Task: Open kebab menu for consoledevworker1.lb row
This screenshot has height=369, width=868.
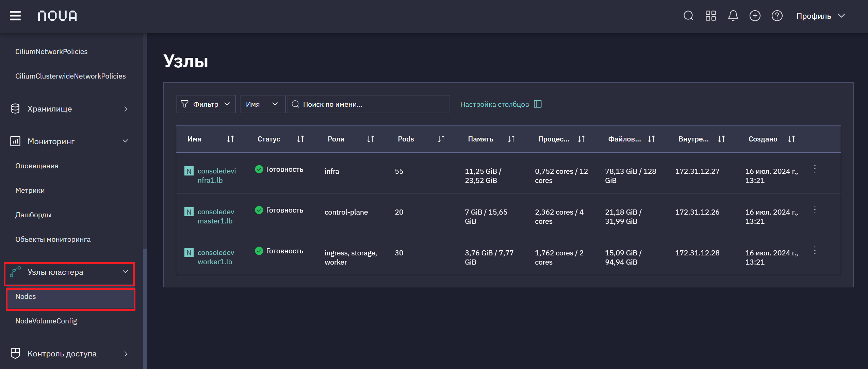Action: pos(815,251)
